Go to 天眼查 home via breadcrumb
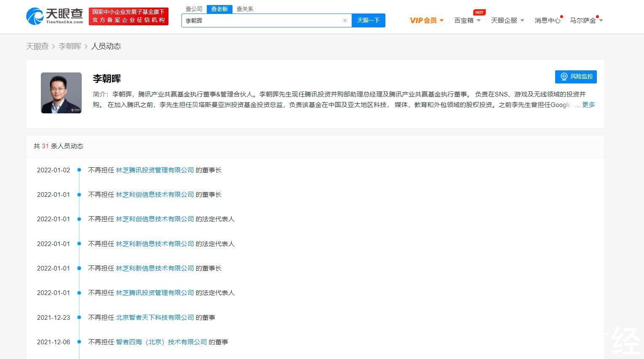The height and width of the screenshot is (359, 644). click(x=37, y=46)
